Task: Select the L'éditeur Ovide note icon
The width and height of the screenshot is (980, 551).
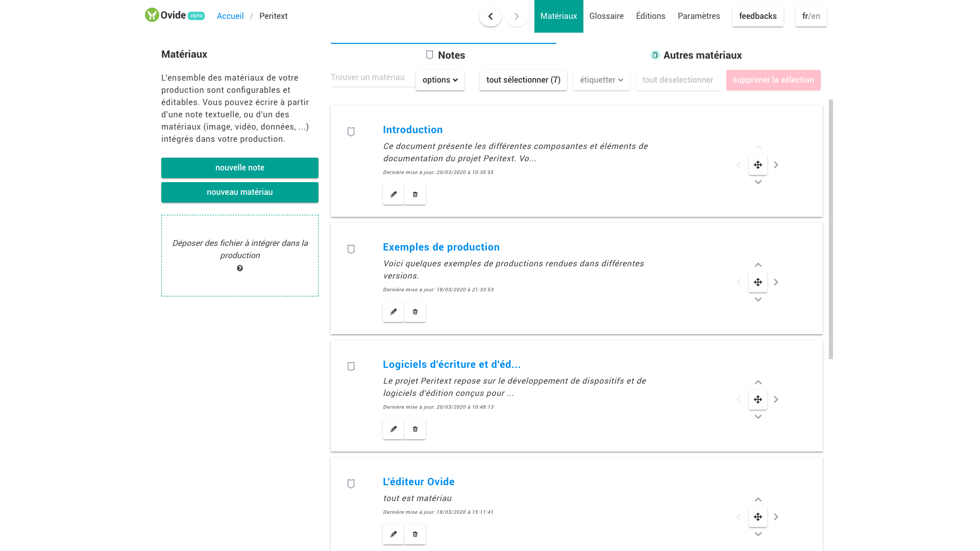Action: pos(351,484)
